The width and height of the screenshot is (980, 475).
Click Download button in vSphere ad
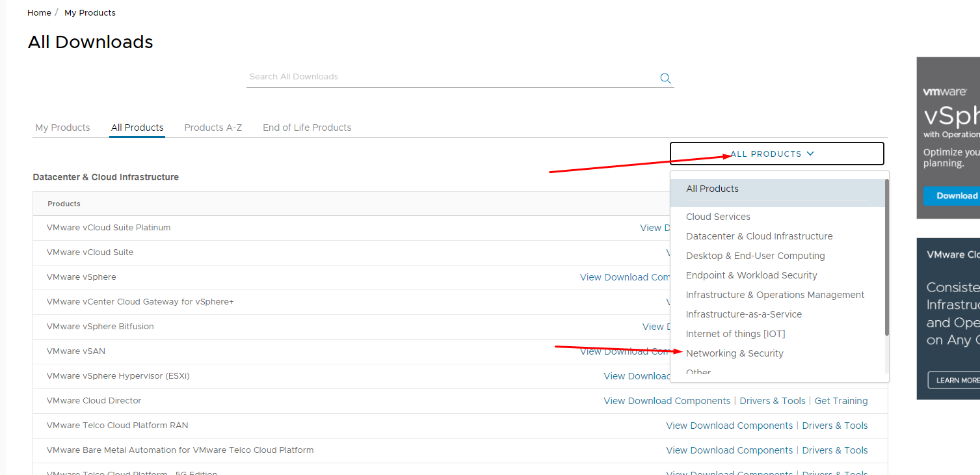click(x=951, y=195)
